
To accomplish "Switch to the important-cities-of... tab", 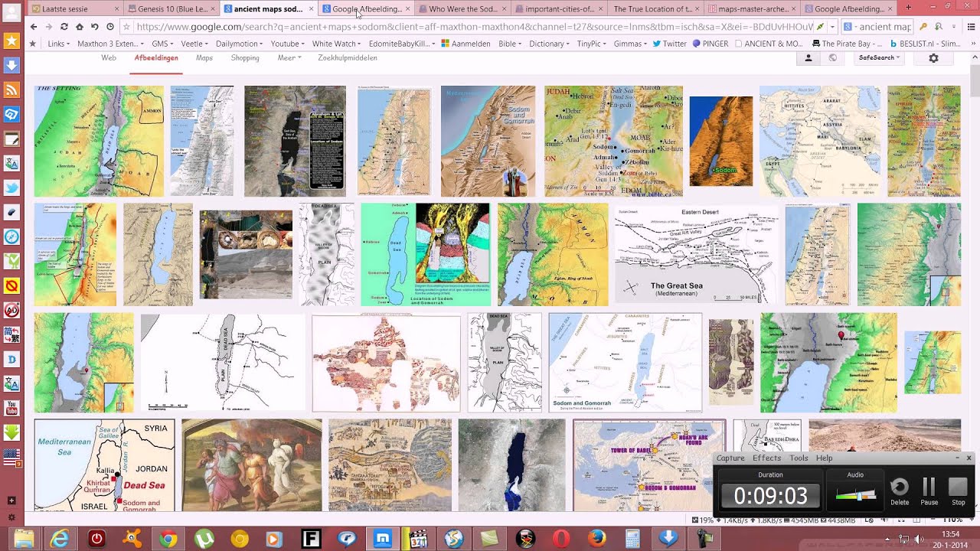I will 560,8.
